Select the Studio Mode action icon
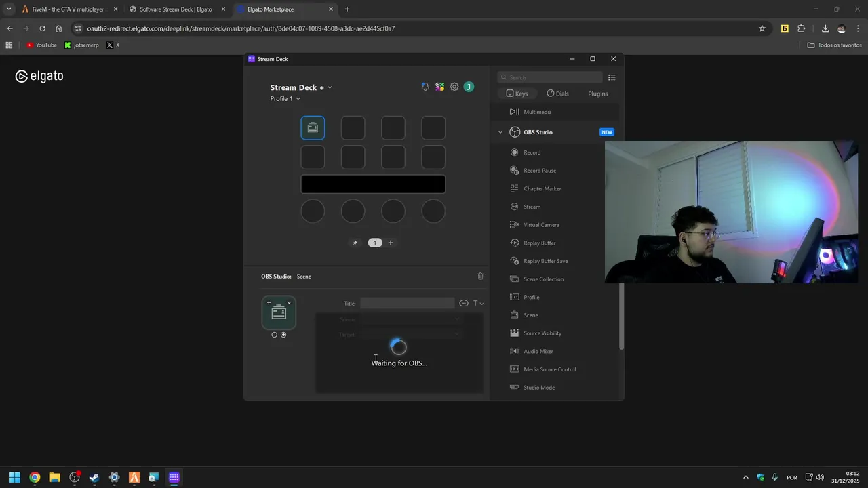The image size is (868, 488). coord(514,388)
